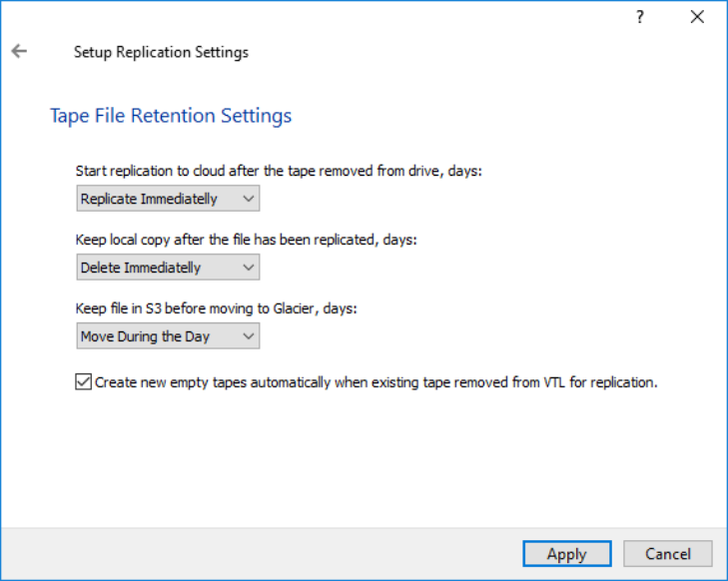The height and width of the screenshot is (581, 728).
Task: Click the 'Start replication to cloud' label
Action: (279, 171)
